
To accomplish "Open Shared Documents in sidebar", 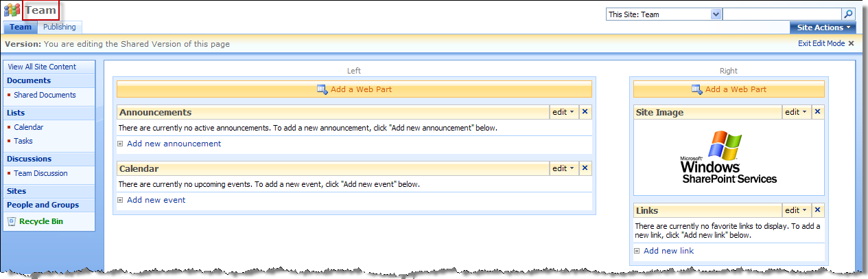I will tap(45, 95).
